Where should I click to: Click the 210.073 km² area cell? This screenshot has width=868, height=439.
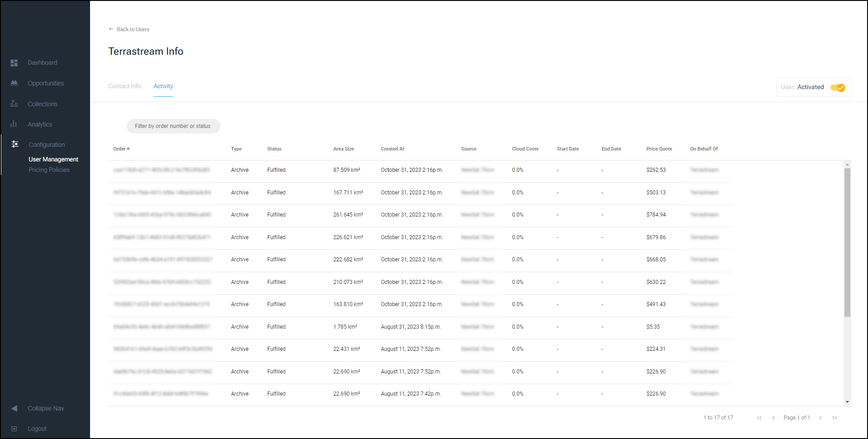(348, 282)
